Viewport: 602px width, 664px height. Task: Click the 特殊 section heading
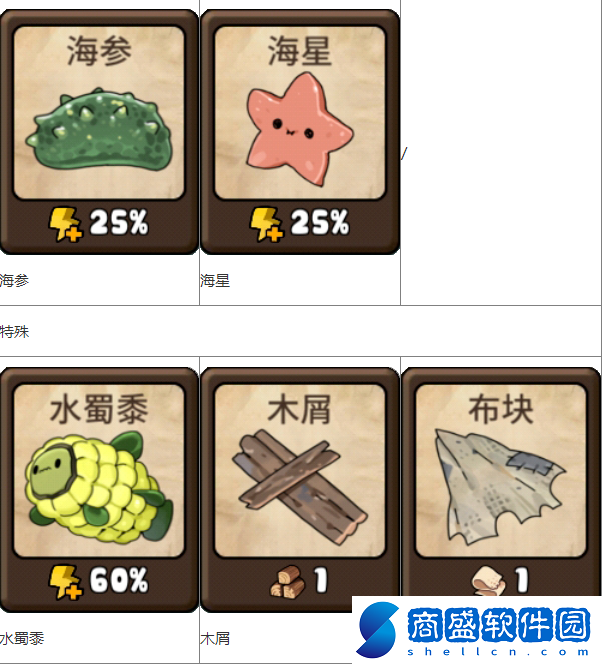[14, 332]
